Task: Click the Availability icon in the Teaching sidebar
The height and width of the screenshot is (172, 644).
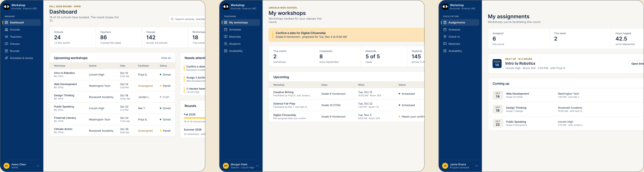Action: tap(226, 51)
